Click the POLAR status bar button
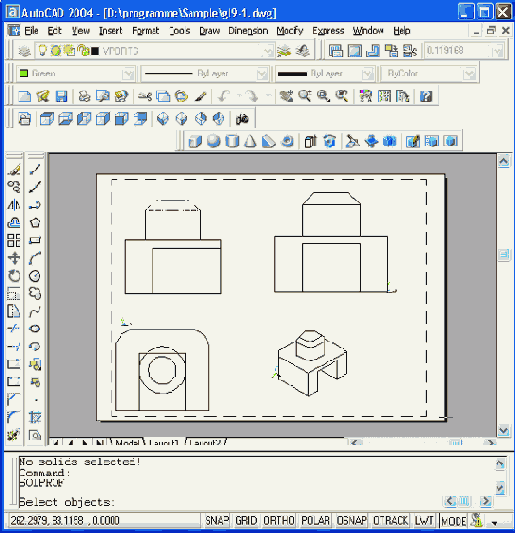515x533 pixels. pos(315,520)
